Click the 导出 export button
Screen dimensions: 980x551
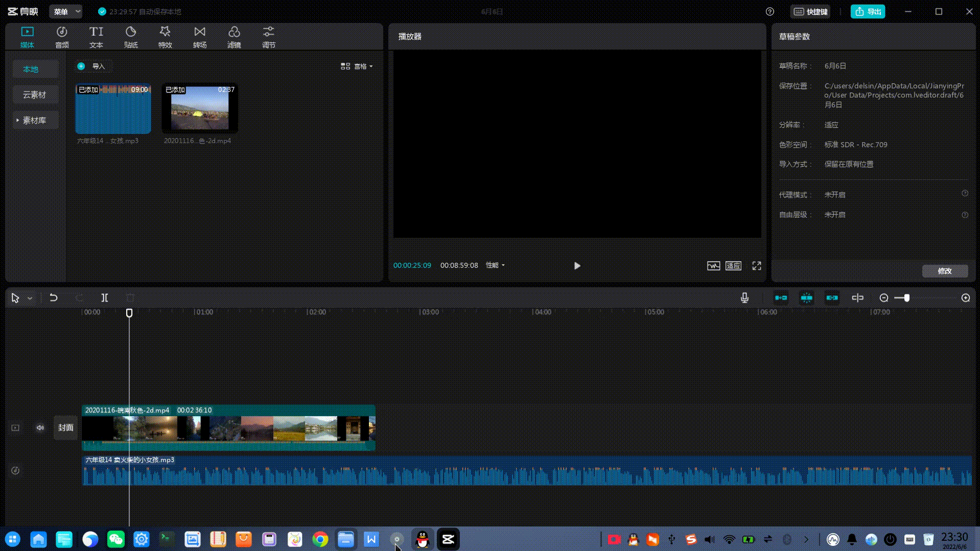868,12
